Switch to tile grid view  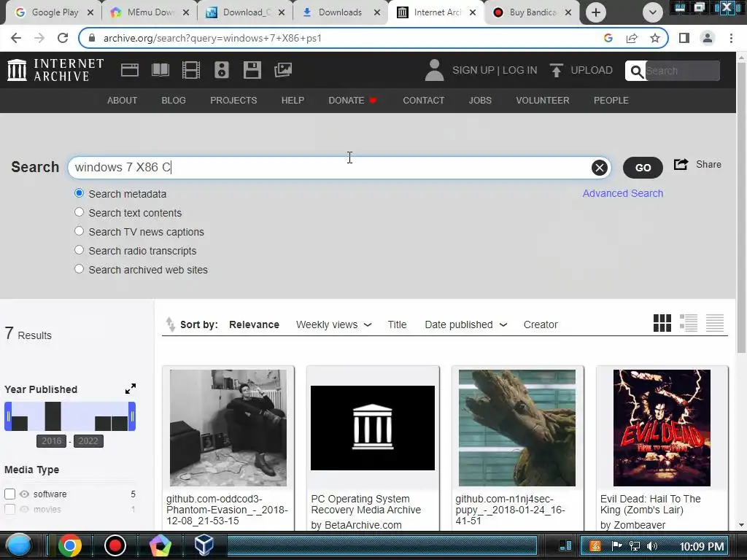tap(662, 323)
